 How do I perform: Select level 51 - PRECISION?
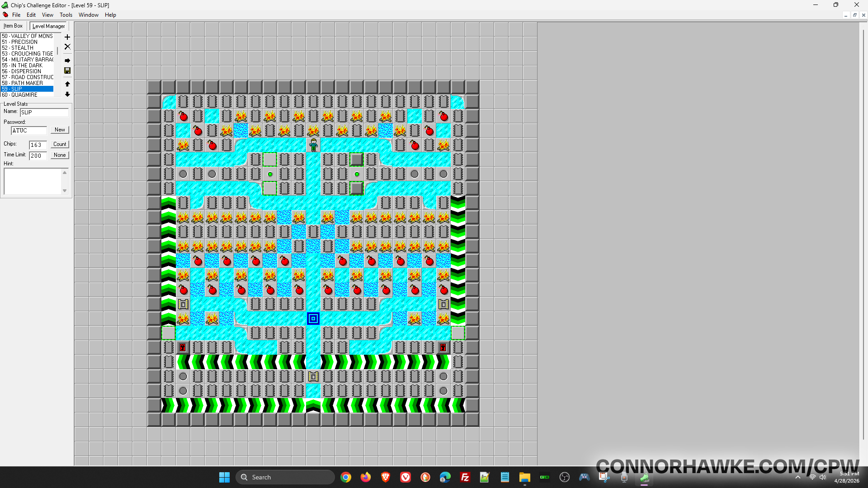coord(28,42)
